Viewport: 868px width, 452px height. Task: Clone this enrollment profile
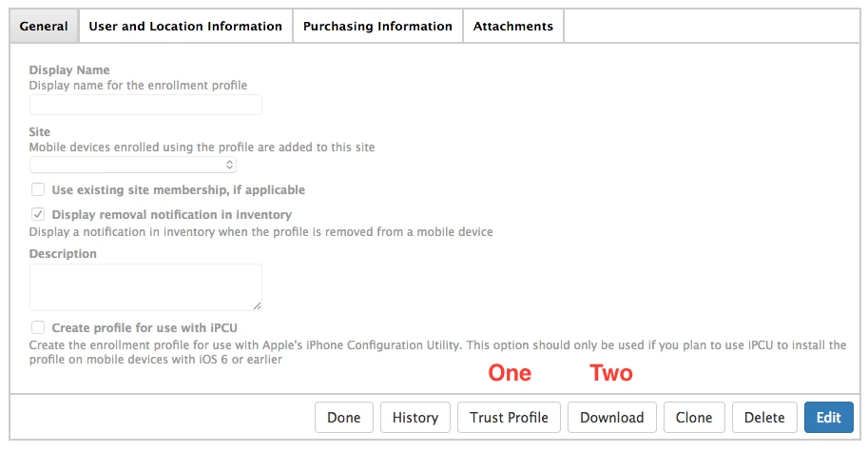(x=694, y=417)
